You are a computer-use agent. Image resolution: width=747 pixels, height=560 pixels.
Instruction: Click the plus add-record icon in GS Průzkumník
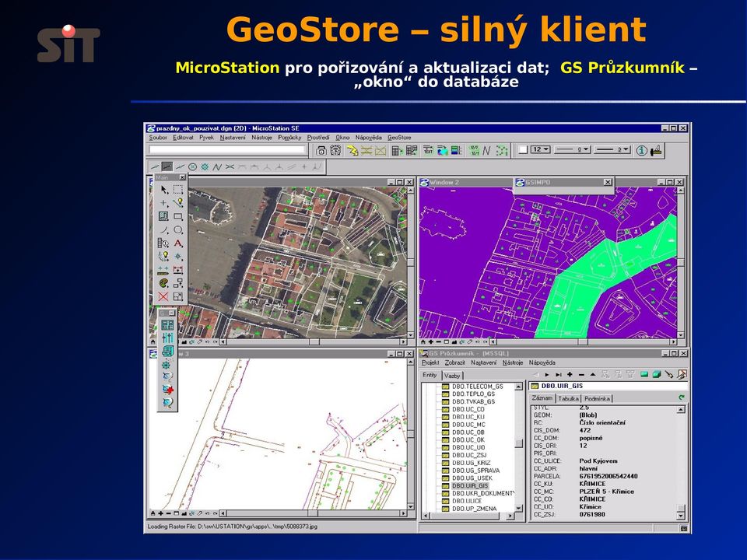[x=570, y=375]
